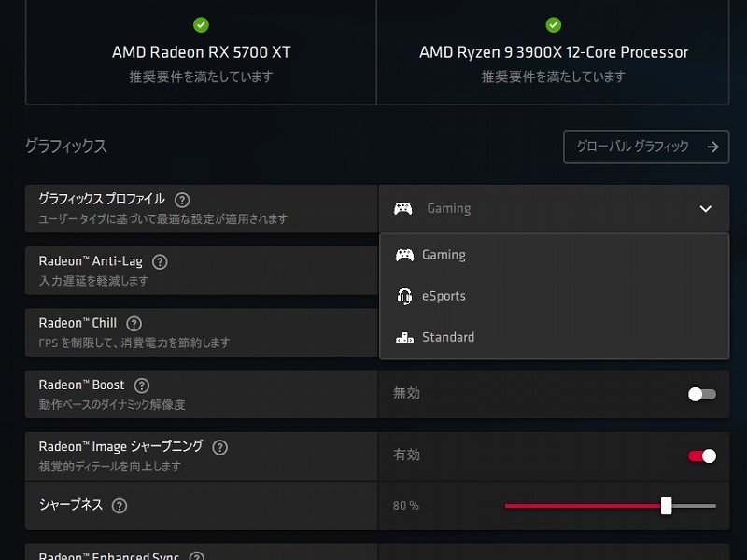Select Gaming from the profile list
747x560 pixels.
pos(444,255)
